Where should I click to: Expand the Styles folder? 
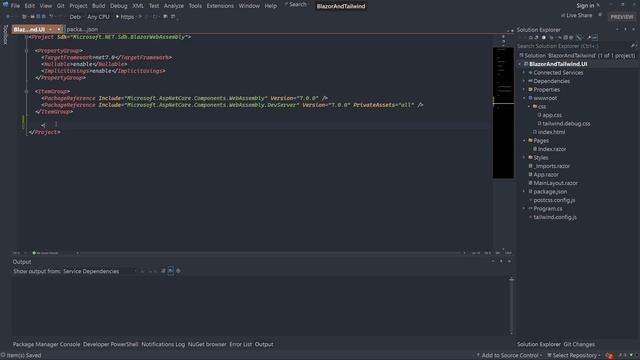(x=524, y=158)
